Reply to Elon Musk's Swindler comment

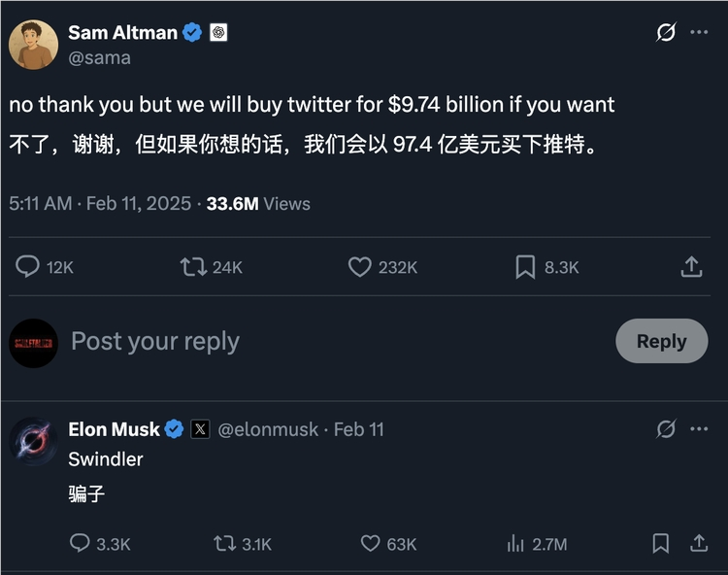pos(80,544)
